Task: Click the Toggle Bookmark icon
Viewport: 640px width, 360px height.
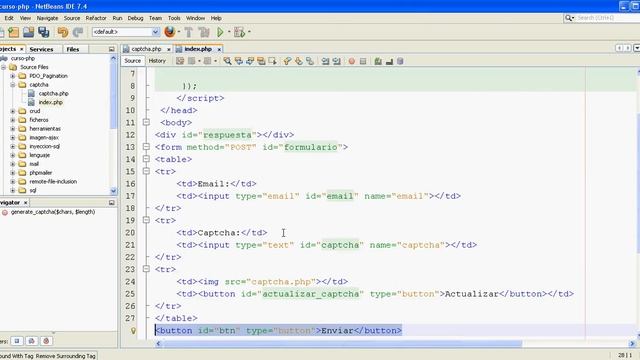Action: (x=310, y=61)
